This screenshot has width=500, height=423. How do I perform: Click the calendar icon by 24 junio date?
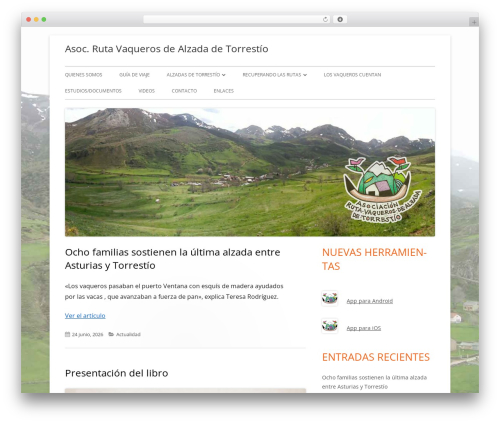67,334
